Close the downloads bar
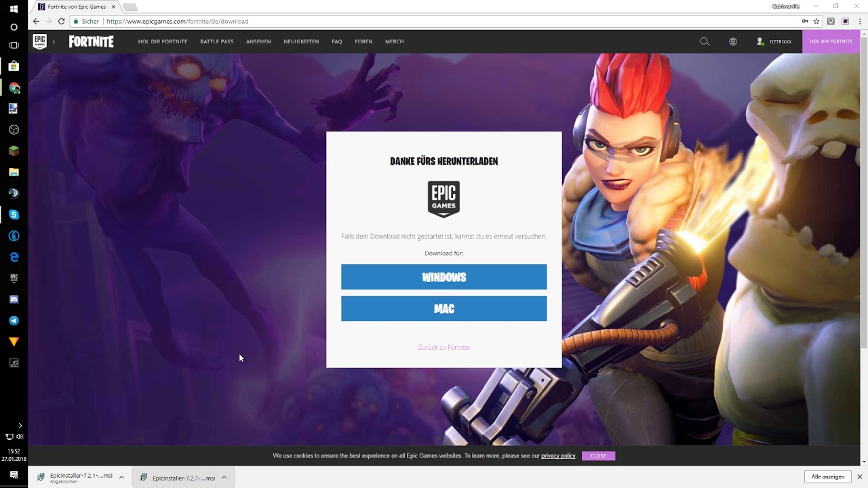Viewport: 868px width, 488px height. click(860, 477)
